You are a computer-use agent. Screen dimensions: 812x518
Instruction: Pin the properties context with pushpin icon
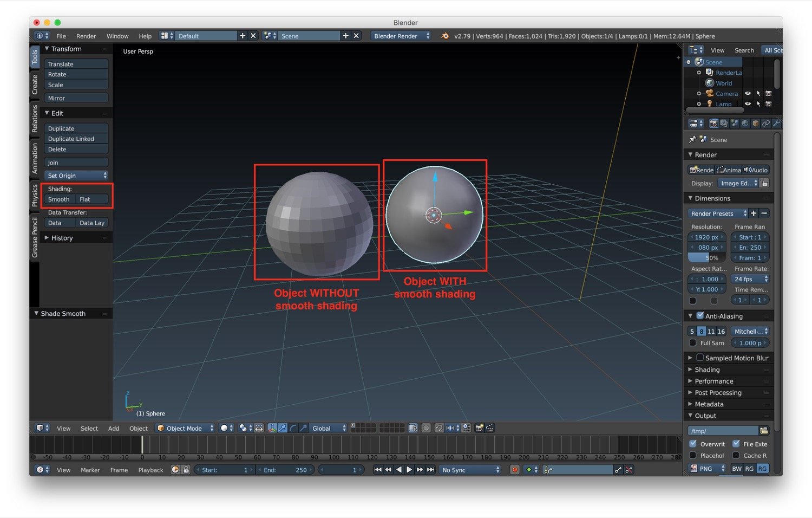692,139
